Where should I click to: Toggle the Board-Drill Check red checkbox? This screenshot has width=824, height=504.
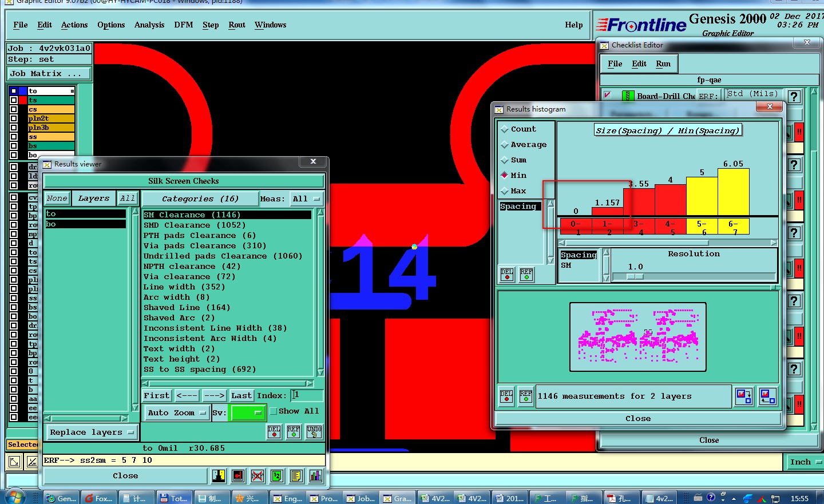607,95
